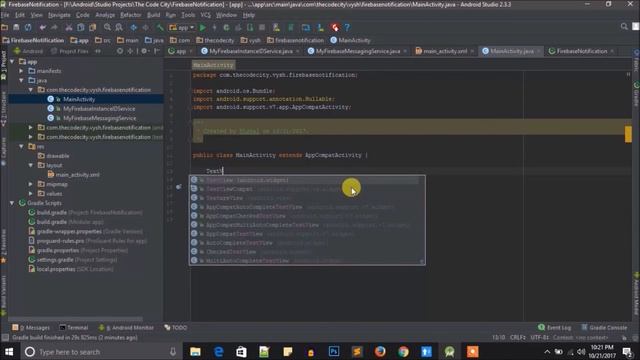Click the SDK Manager download icon
This screenshot has width=640, height=360.
pyautogui.click(x=320, y=27)
